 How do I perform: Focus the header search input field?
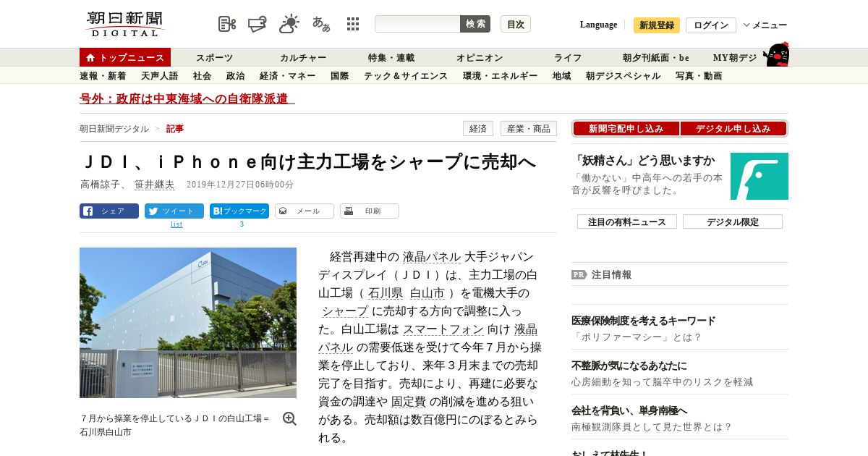point(417,24)
